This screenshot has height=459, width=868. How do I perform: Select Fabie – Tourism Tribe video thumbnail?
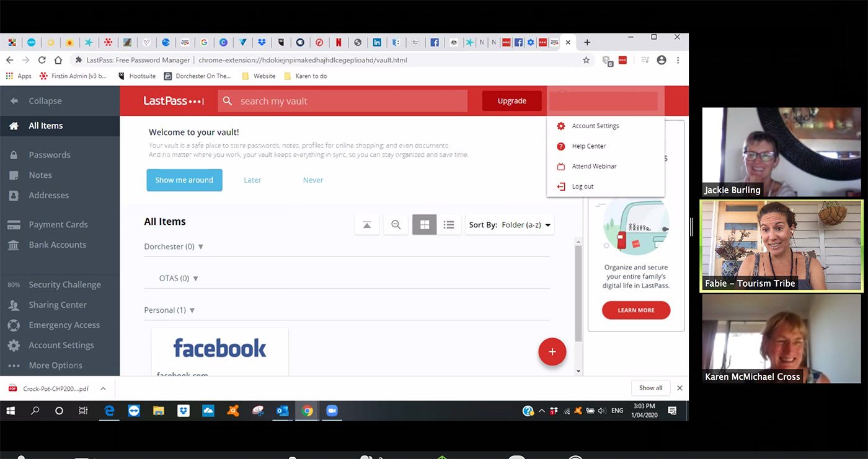pyautogui.click(x=782, y=246)
